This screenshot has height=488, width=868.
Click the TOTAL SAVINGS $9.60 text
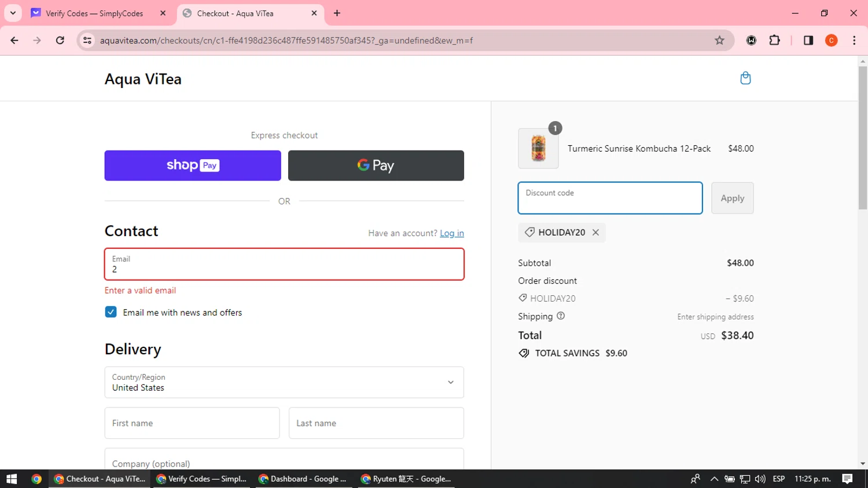pyautogui.click(x=581, y=353)
